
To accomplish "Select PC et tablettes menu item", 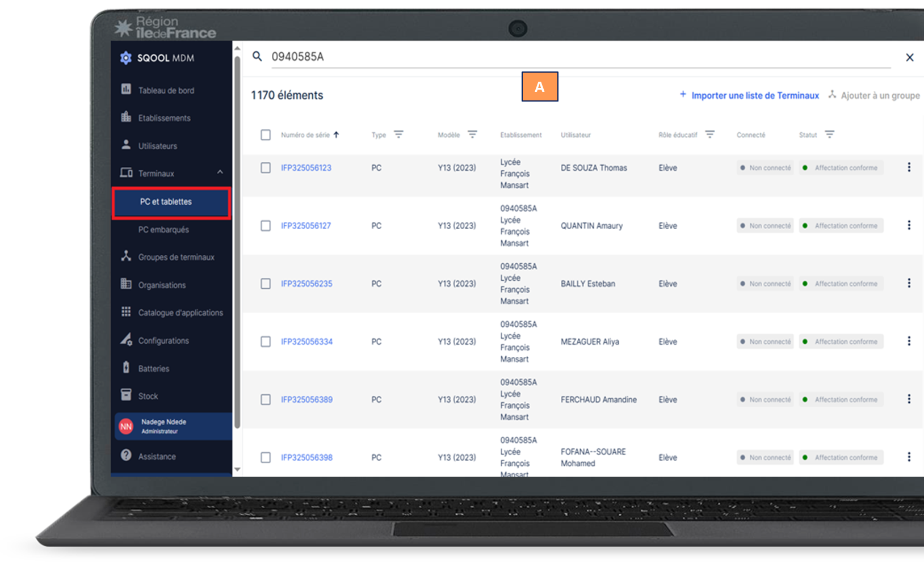I will [x=171, y=203].
